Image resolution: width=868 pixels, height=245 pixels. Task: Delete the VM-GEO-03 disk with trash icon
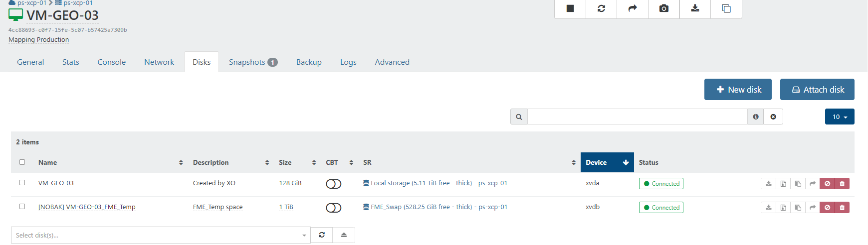click(842, 184)
